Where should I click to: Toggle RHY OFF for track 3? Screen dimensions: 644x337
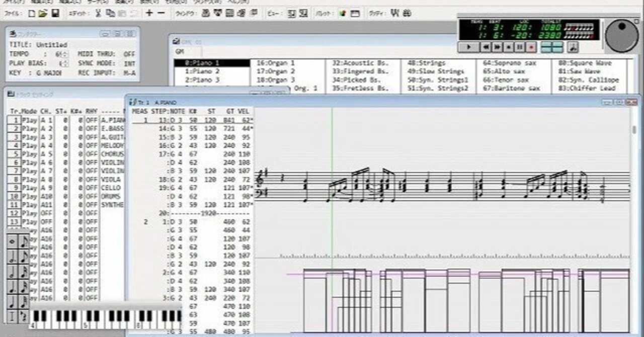pyautogui.click(x=91, y=137)
